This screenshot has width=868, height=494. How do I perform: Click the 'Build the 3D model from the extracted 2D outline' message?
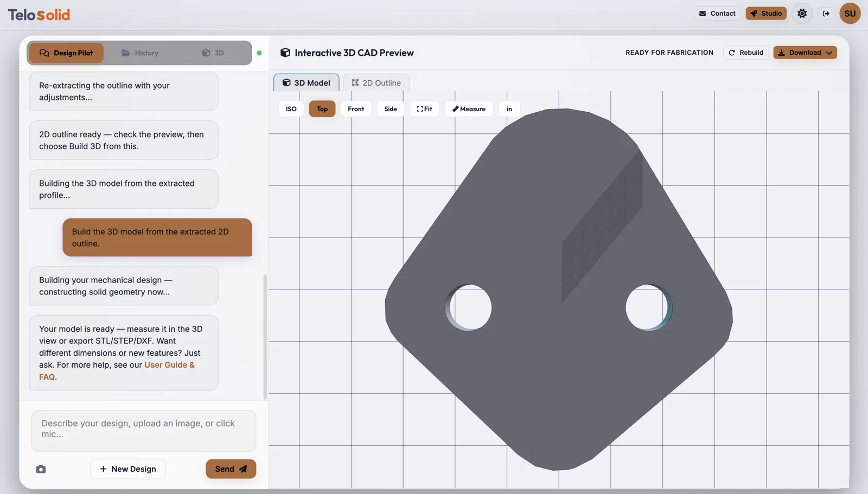tap(157, 238)
